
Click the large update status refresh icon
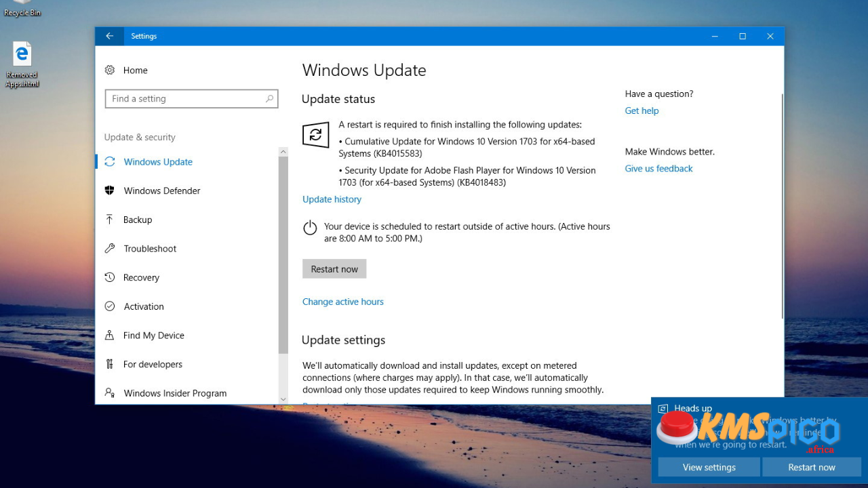click(315, 134)
